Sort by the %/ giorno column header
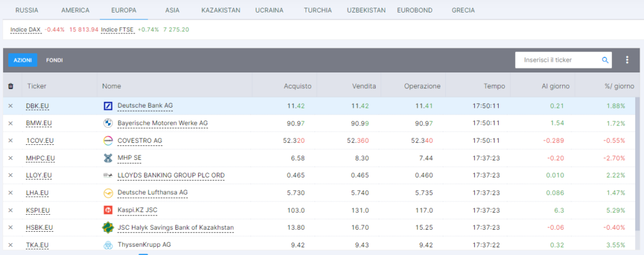Viewport: 644px width, 255px height. coord(619,86)
